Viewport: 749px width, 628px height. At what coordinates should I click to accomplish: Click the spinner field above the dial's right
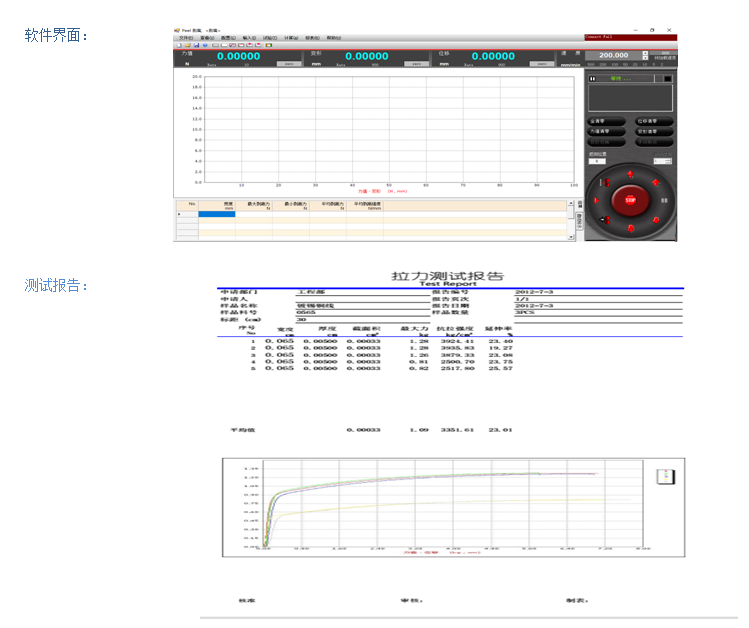(x=663, y=161)
